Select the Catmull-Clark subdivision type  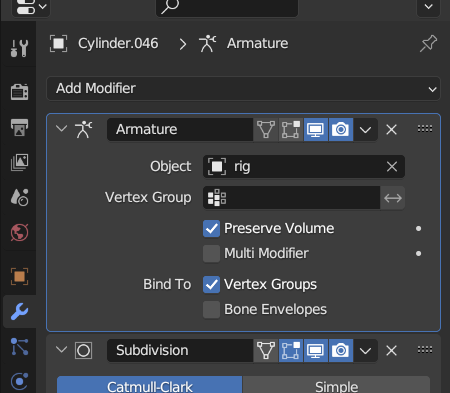[x=150, y=385]
